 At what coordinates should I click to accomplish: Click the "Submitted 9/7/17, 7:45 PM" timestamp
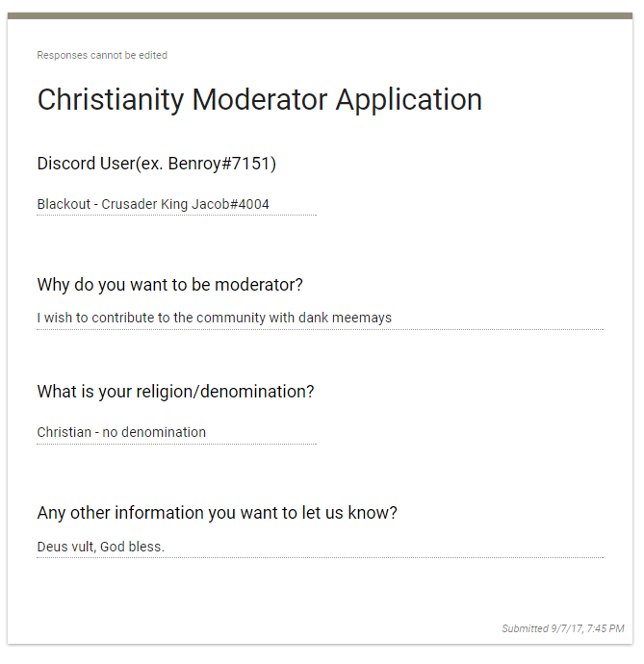pyautogui.click(x=562, y=629)
